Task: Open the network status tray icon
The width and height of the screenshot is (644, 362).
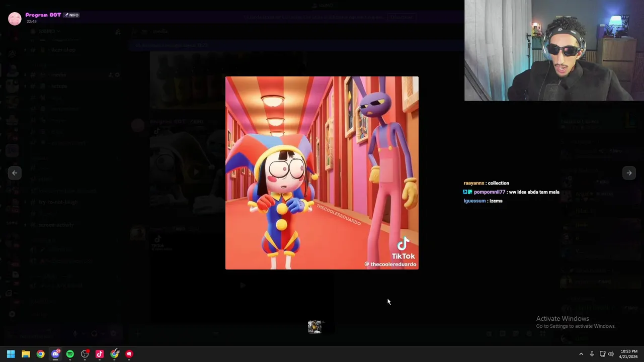Action: [x=602, y=354]
